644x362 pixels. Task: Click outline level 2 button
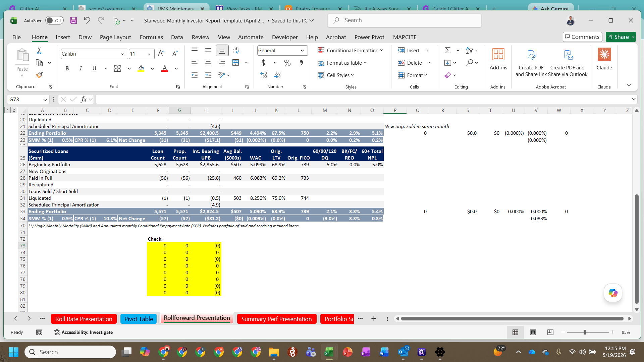pyautogui.click(x=14, y=110)
